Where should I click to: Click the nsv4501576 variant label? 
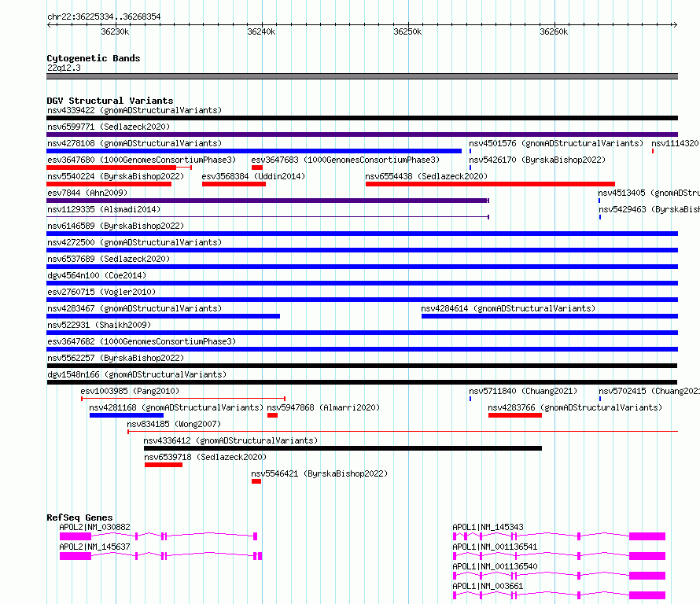click(556, 143)
